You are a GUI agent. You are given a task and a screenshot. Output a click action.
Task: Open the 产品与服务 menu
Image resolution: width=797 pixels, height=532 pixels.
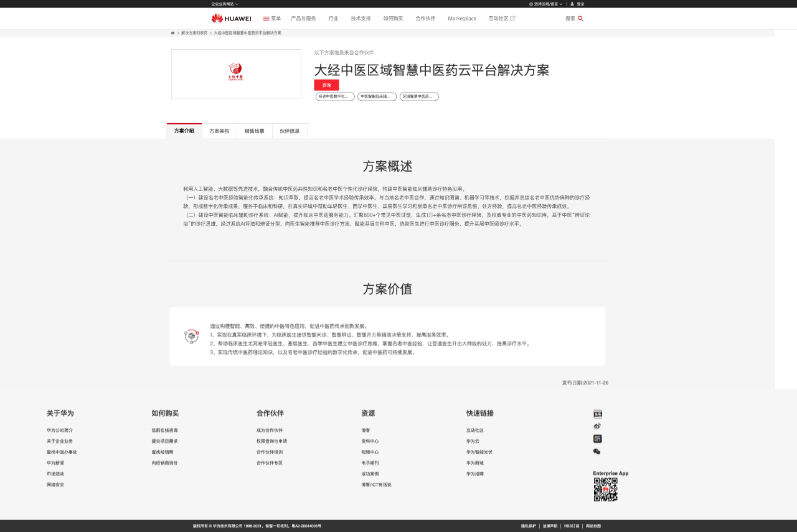click(303, 19)
